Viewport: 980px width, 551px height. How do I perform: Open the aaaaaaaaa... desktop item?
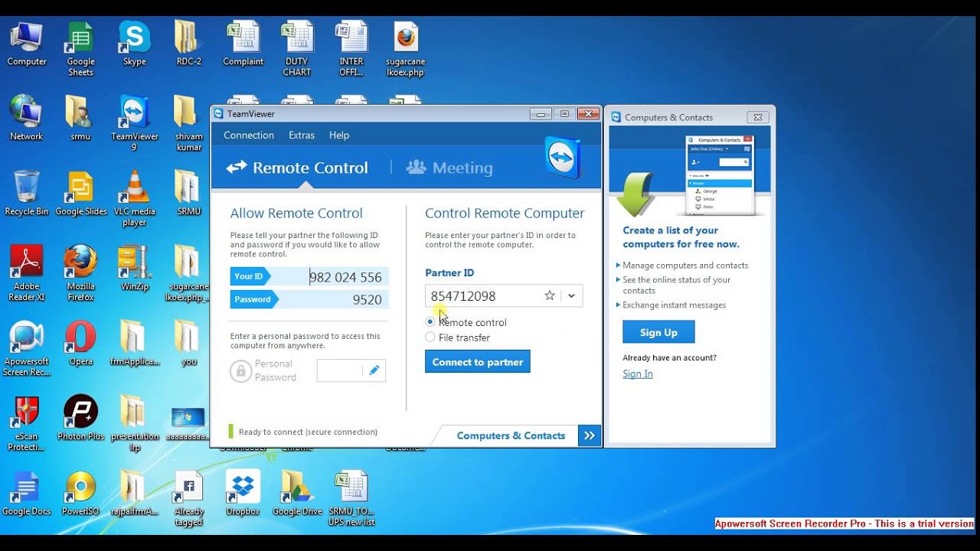[188, 424]
